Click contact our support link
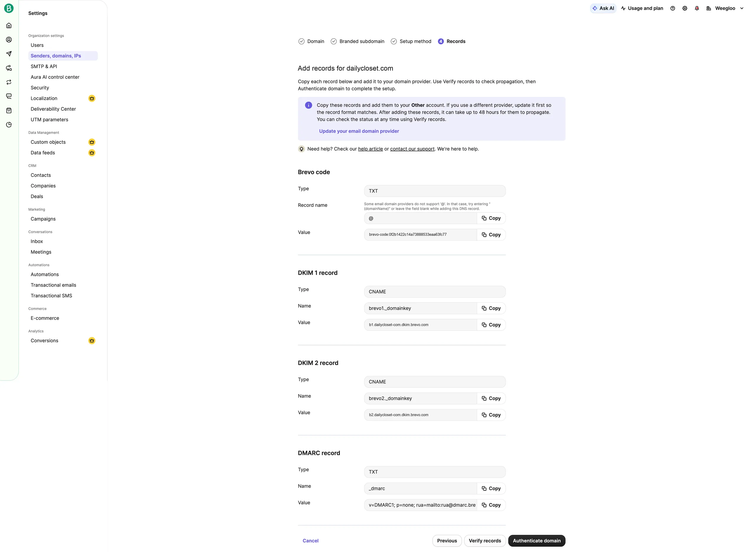 [x=412, y=149]
